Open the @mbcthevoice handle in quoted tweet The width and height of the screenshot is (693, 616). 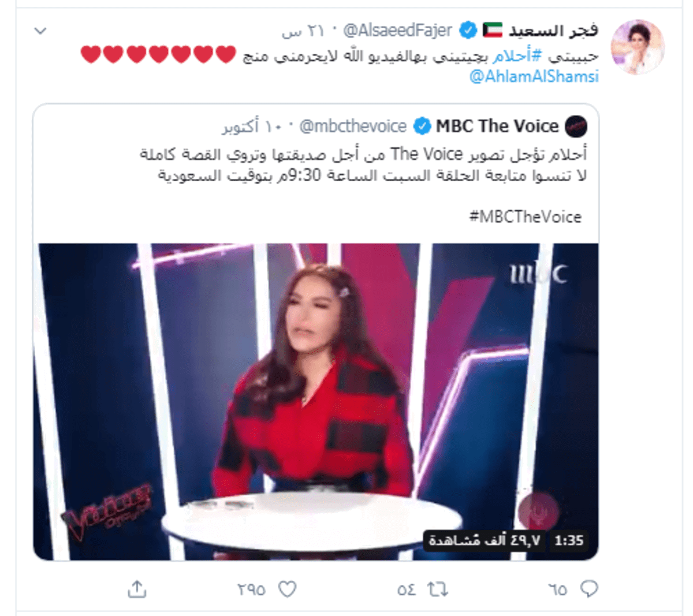(353, 126)
